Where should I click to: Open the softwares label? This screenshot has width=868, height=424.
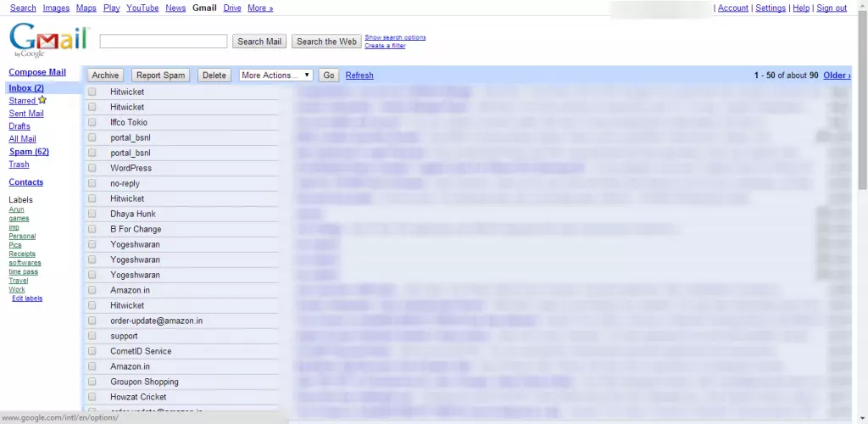(25, 263)
